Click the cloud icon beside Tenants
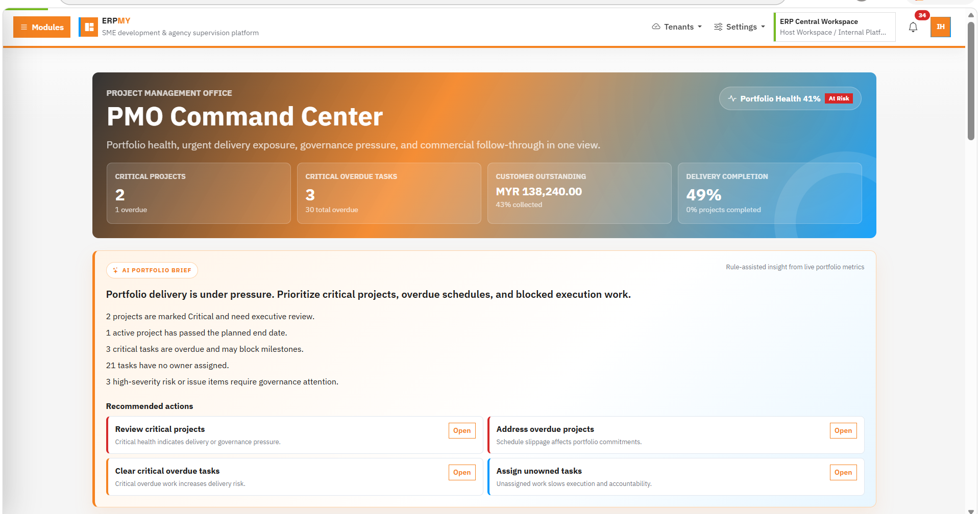Image resolution: width=980 pixels, height=514 pixels. pos(656,27)
